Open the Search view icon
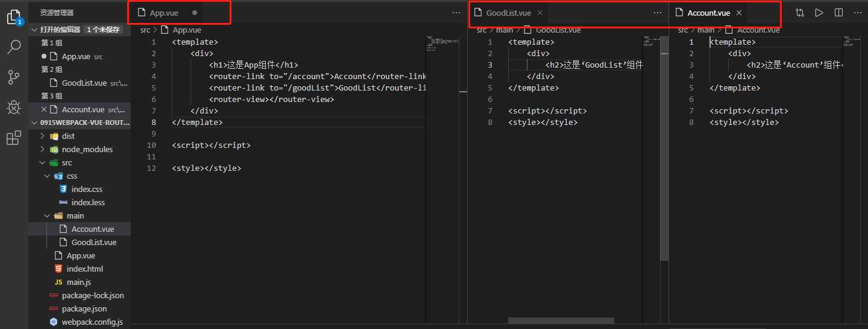The width and height of the screenshot is (868, 329). coord(13,47)
